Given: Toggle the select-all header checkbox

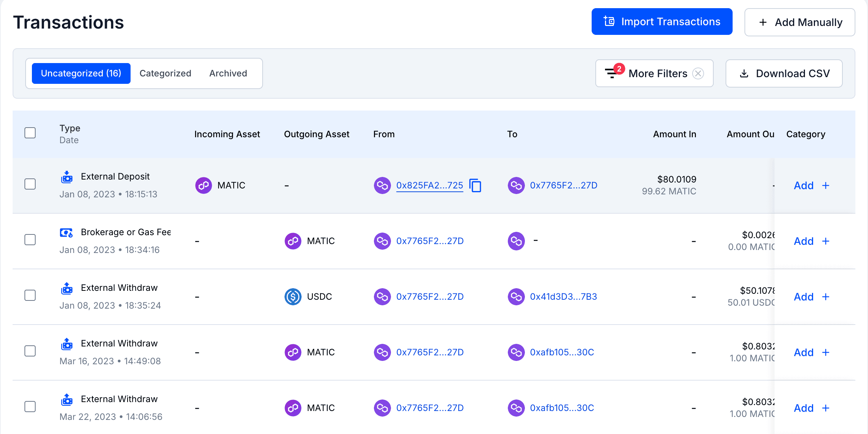Looking at the screenshot, I should 30,133.
